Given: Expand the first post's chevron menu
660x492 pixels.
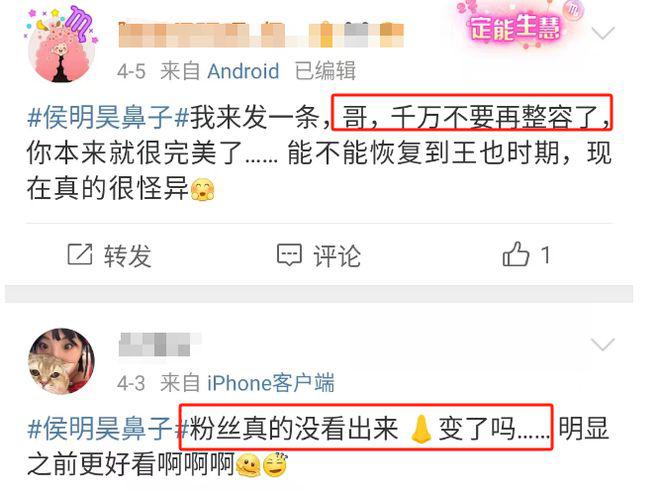Looking at the screenshot, I should (603, 33).
